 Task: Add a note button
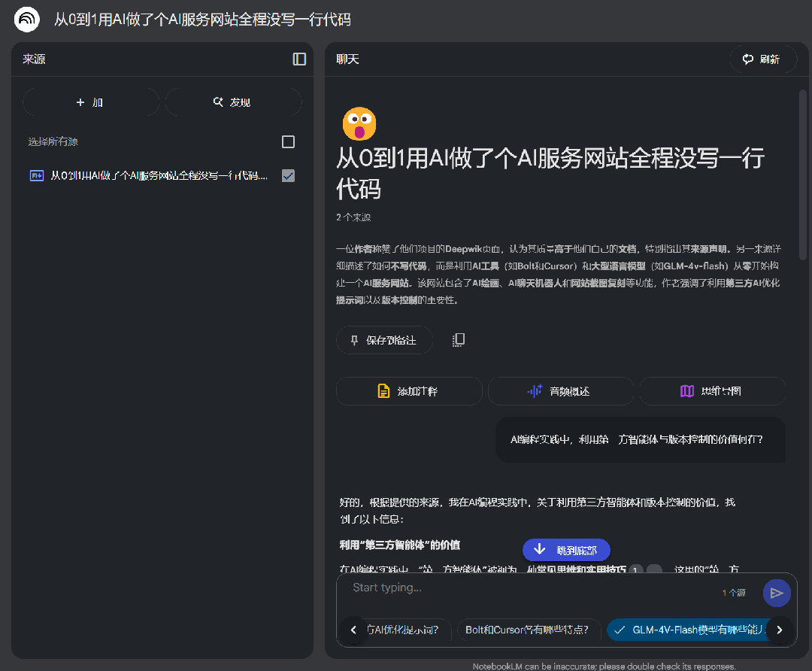tap(409, 391)
